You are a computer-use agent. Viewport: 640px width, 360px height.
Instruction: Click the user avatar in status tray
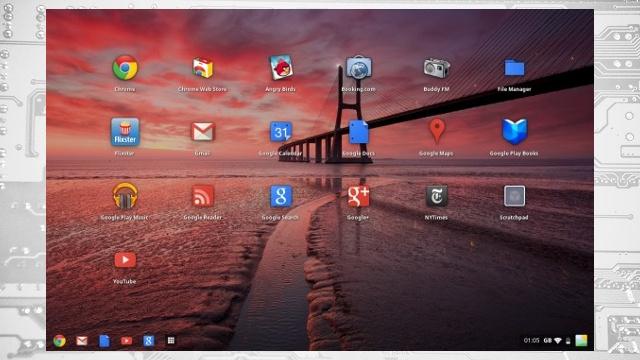coord(581,340)
